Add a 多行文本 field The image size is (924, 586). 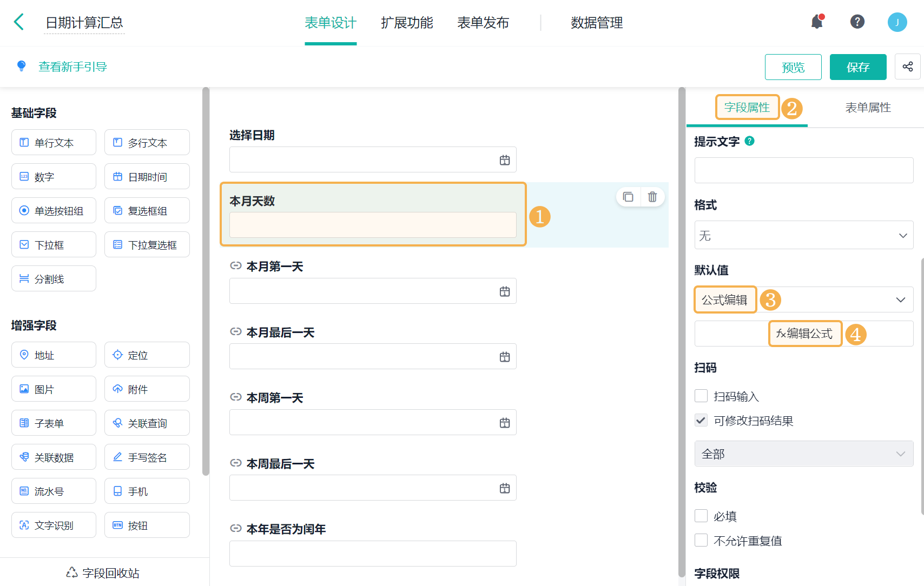(147, 142)
